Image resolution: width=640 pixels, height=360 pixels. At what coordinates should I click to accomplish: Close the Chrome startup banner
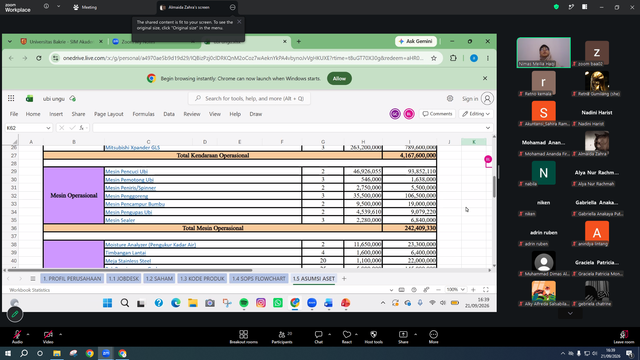tap(485, 78)
